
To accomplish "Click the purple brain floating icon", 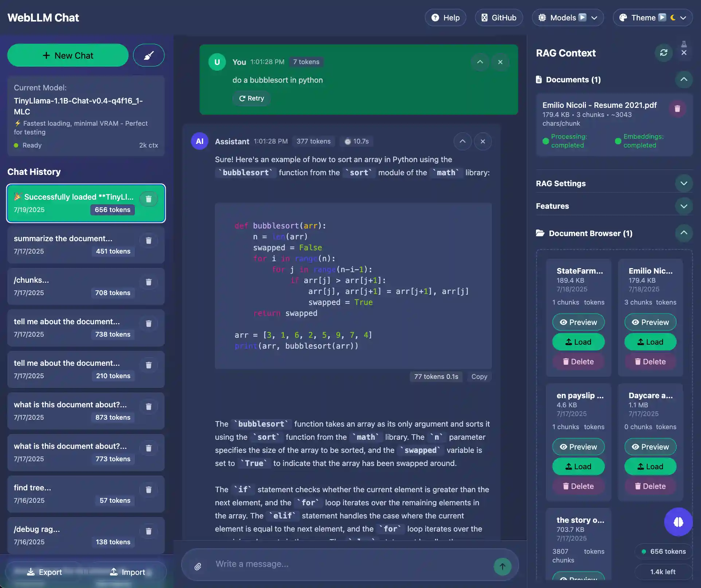I will tap(678, 522).
